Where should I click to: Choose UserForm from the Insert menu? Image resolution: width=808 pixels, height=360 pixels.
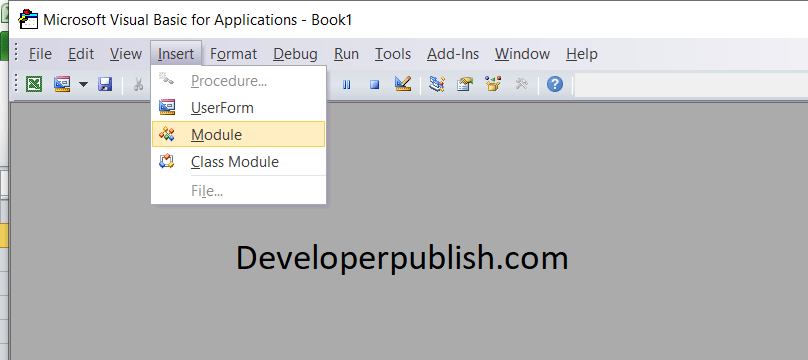point(239,108)
